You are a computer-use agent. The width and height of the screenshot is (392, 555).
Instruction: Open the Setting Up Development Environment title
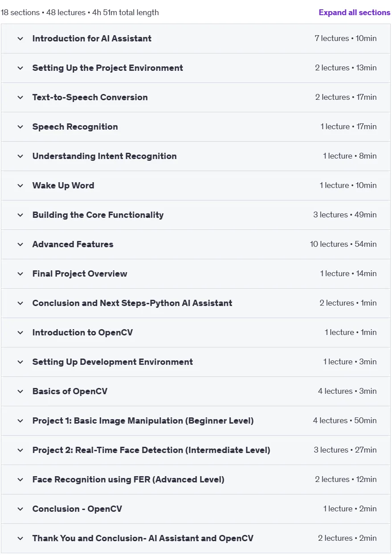point(113,362)
